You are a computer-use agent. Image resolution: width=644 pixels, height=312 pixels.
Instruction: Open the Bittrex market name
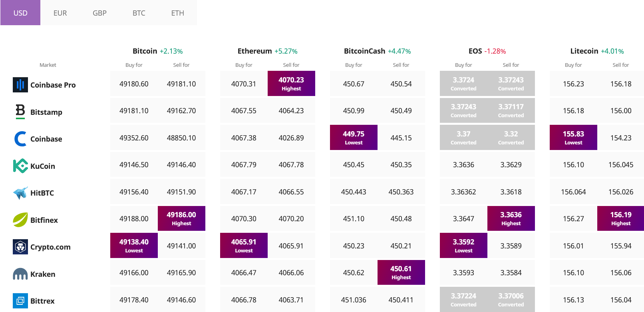point(42,301)
